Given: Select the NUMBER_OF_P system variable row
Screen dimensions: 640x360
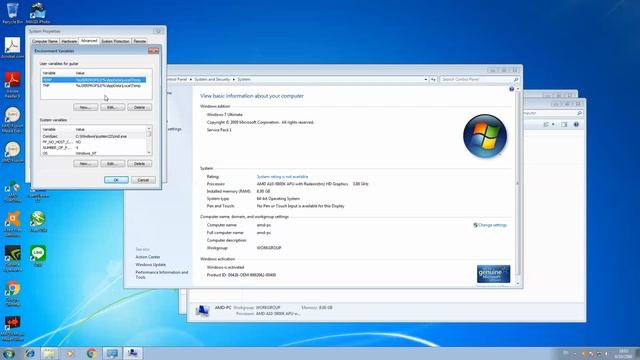Looking at the screenshot, I should (93, 148).
